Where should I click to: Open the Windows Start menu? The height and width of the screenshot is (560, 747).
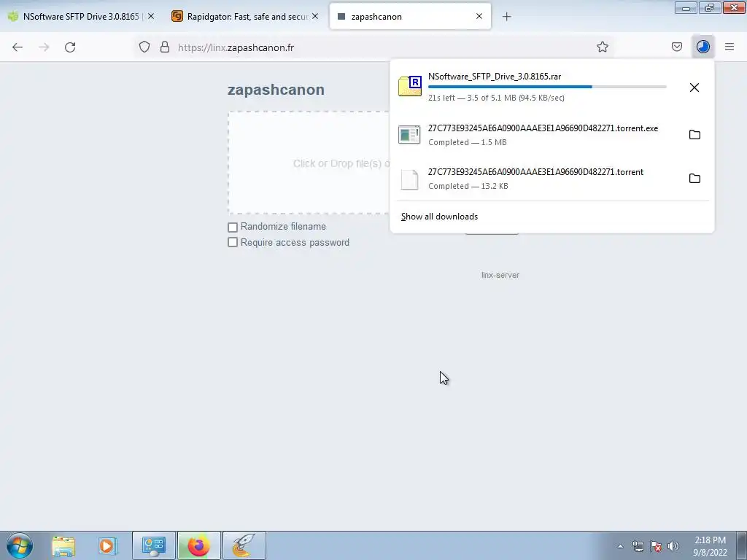point(20,545)
